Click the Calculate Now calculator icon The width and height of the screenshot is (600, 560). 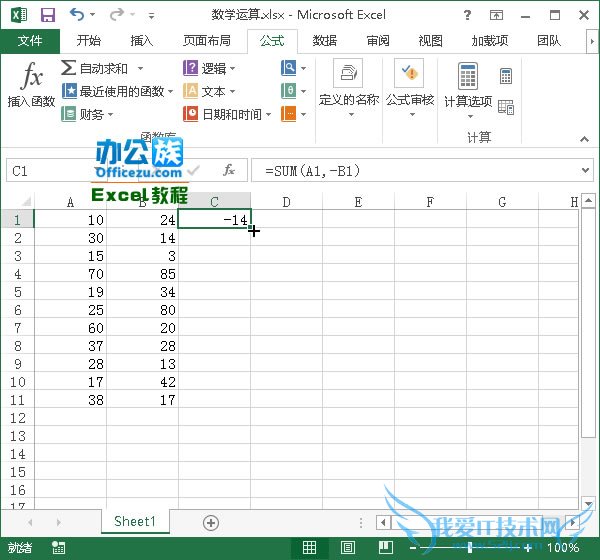point(506,77)
